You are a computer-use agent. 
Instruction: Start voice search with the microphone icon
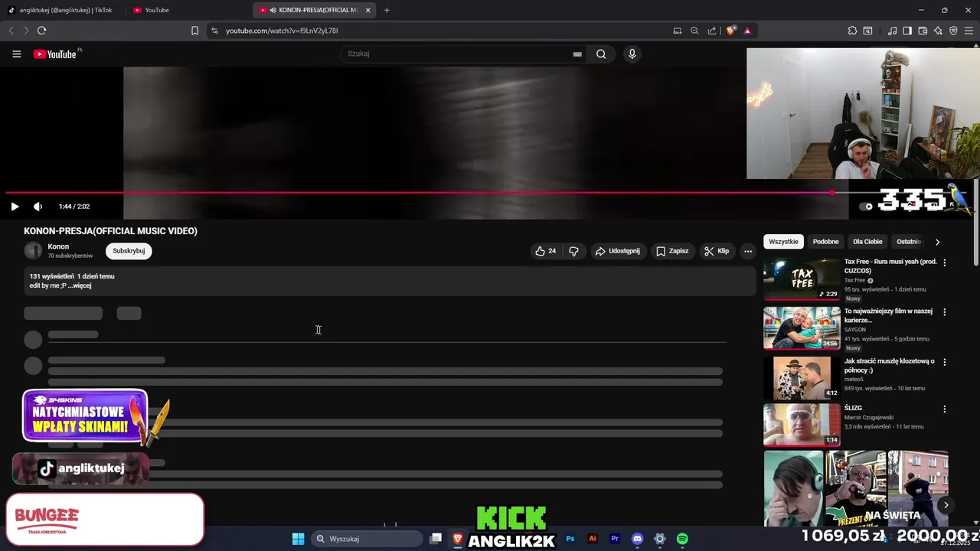point(632,54)
